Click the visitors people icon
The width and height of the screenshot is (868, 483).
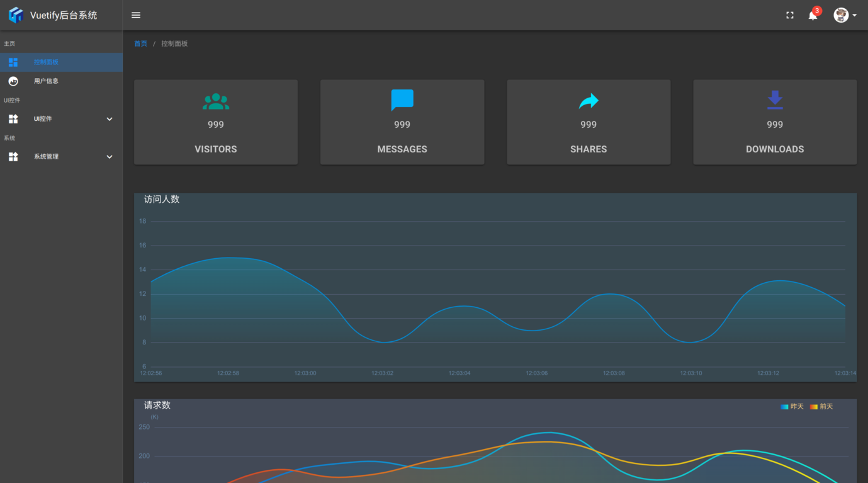[x=216, y=101]
